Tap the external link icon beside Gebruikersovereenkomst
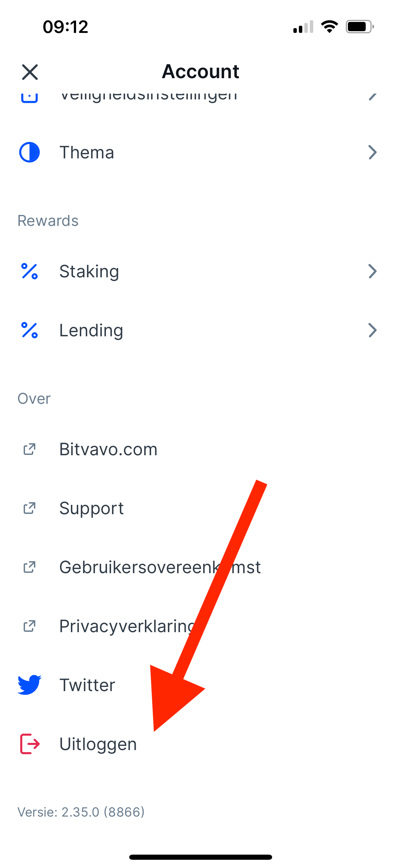 point(29,567)
